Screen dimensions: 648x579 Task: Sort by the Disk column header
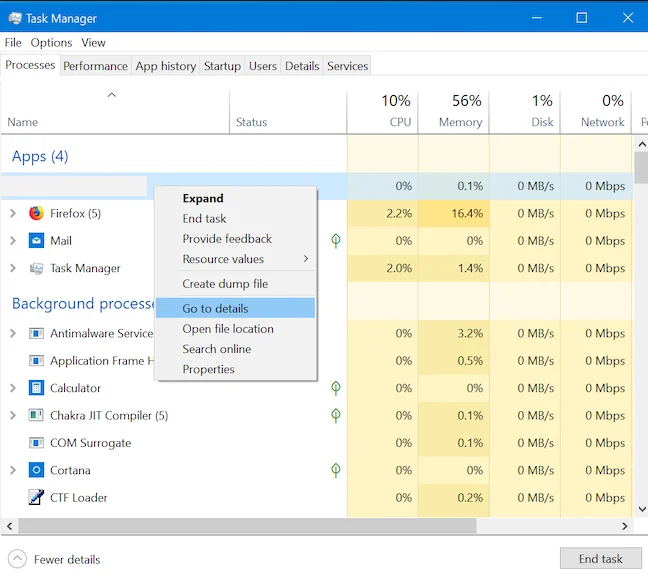tap(524, 112)
